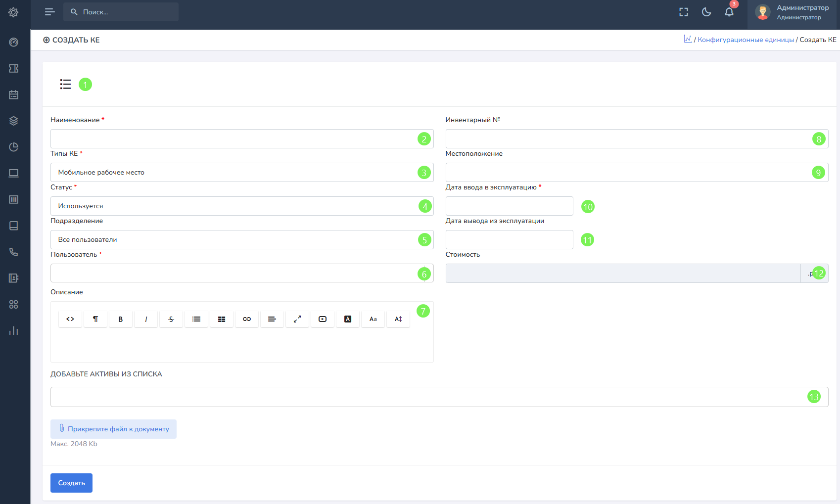
Task: Switch to dark mode with moon icon
Action: [706, 12]
